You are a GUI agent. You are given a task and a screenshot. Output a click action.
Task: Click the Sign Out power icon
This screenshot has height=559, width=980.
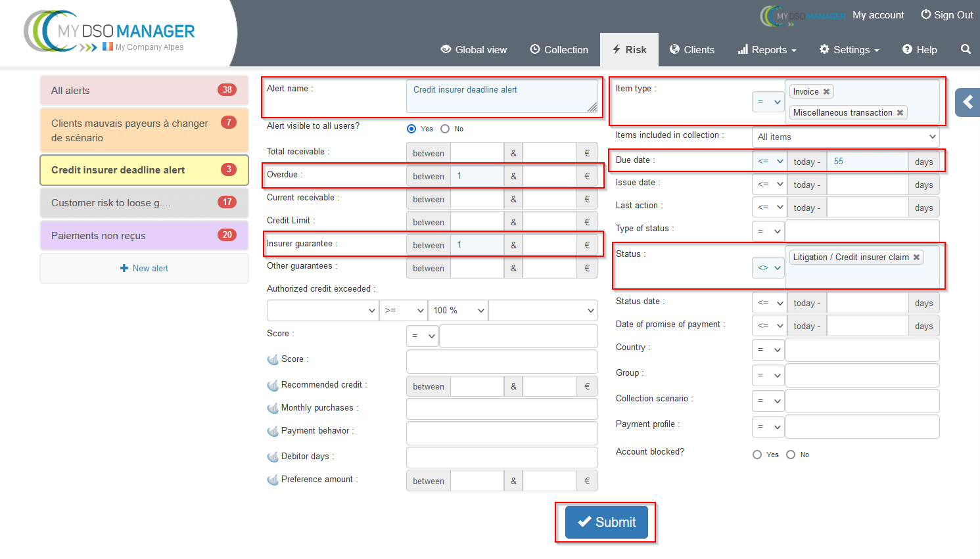tap(925, 14)
